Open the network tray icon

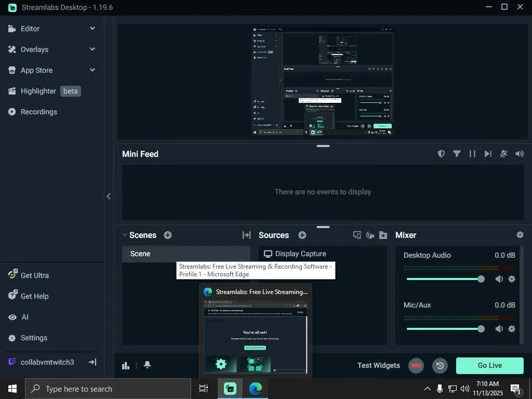pos(453,389)
